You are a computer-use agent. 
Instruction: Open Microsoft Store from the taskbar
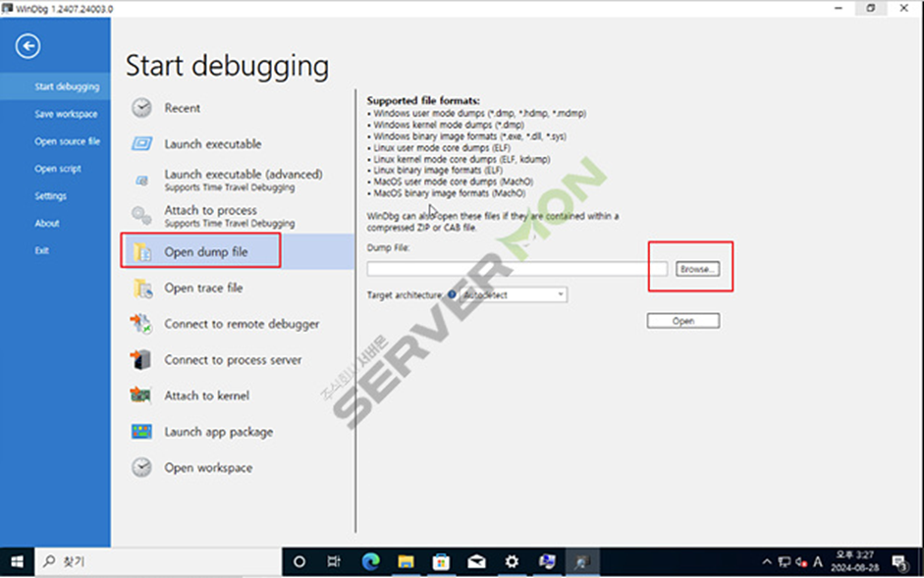click(x=441, y=562)
